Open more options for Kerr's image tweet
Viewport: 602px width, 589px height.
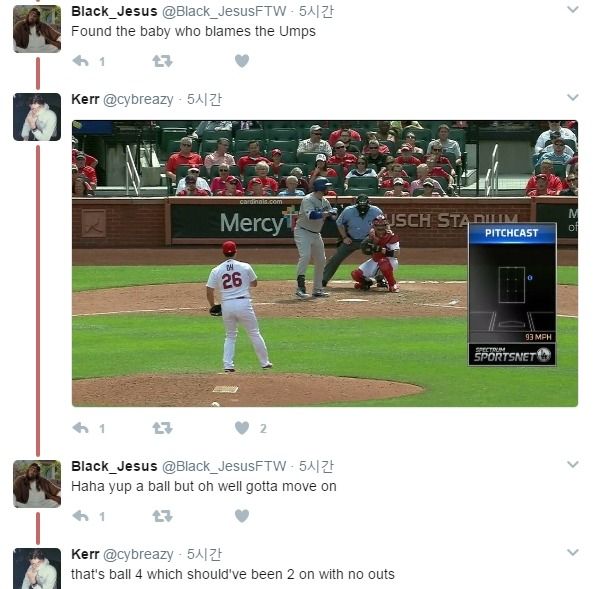click(x=572, y=98)
